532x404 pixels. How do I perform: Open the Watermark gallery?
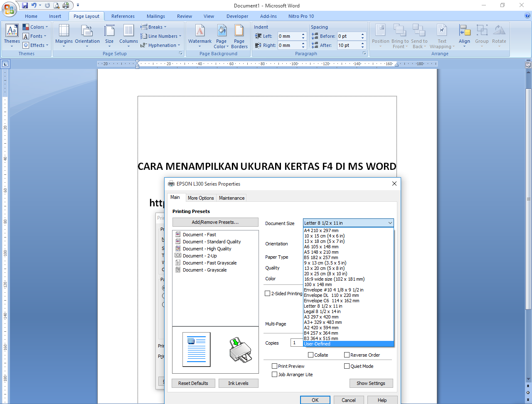coord(200,36)
